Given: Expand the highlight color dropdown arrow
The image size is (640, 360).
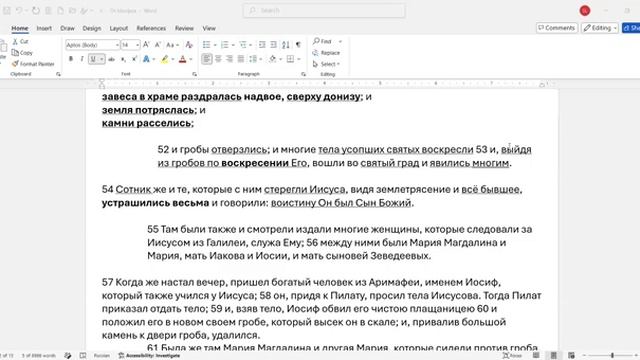Looking at the screenshot, I should (173, 59).
